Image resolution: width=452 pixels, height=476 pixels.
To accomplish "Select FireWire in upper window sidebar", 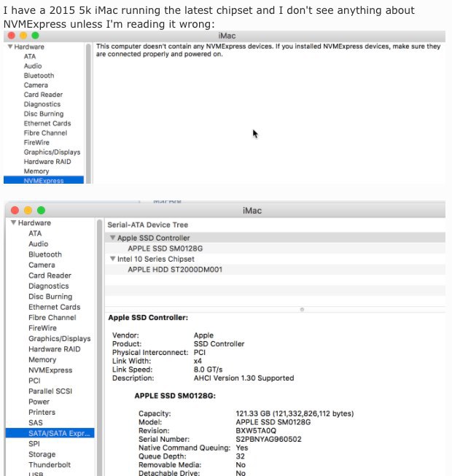I will pos(36,142).
